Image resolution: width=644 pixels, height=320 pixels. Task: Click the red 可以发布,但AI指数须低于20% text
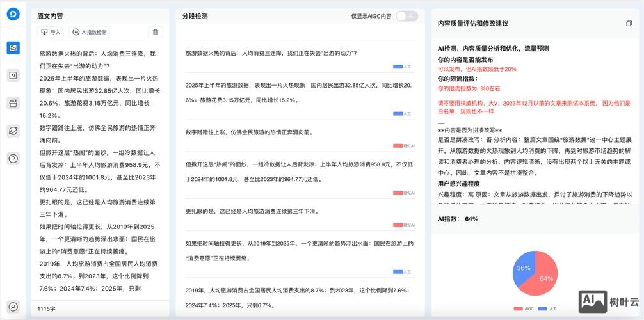point(478,69)
